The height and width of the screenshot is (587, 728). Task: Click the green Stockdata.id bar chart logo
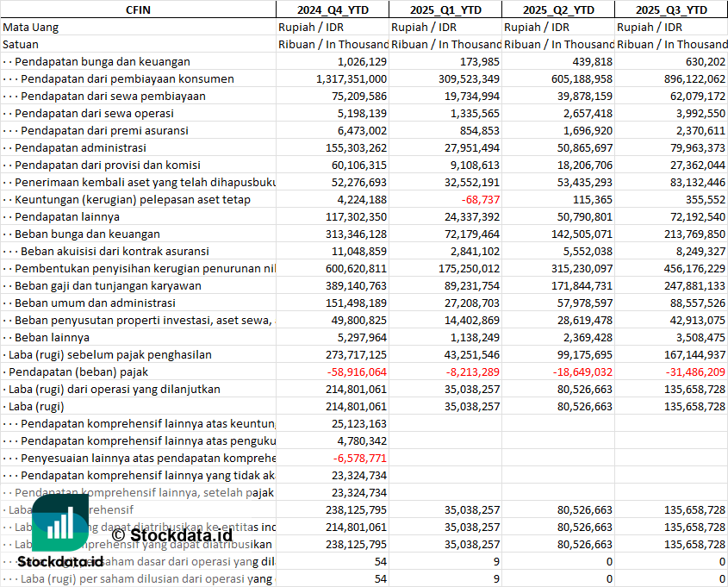coord(59,522)
